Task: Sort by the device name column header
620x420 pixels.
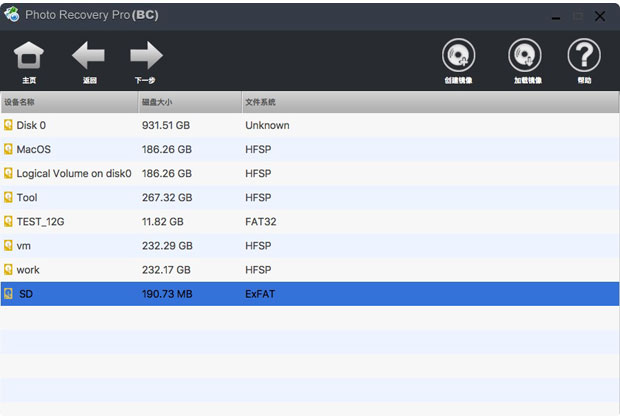Action: point(69,102)
